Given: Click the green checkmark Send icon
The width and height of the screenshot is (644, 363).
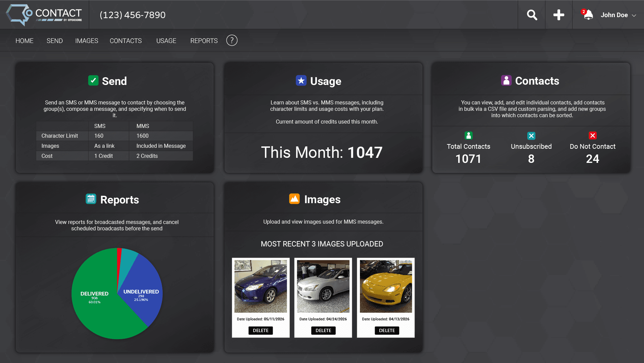Looking at the screenshot, I should click(x=93, y=81).
